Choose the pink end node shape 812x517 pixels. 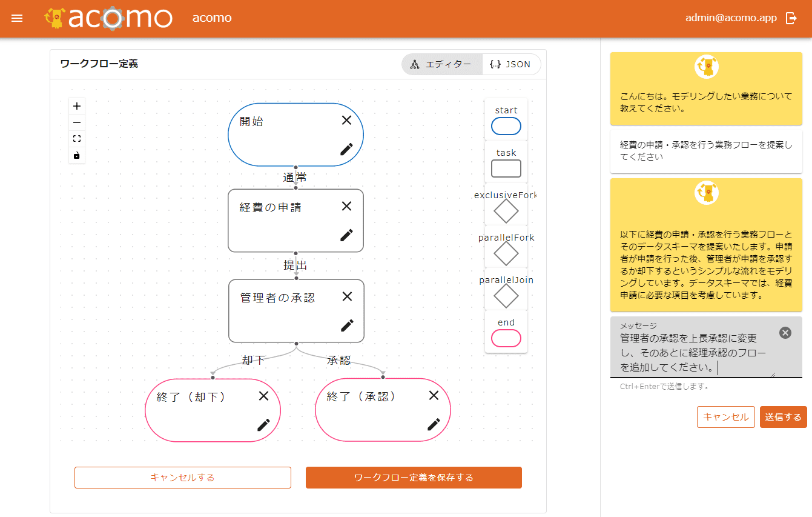pyautogui.click(x=506, y=338)
